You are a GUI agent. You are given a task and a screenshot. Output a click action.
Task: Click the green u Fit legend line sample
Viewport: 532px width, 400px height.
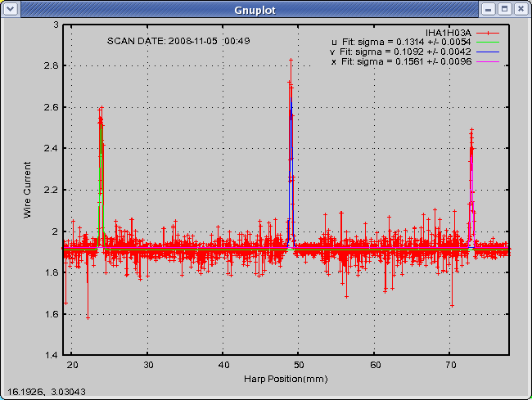coord(488,42)
